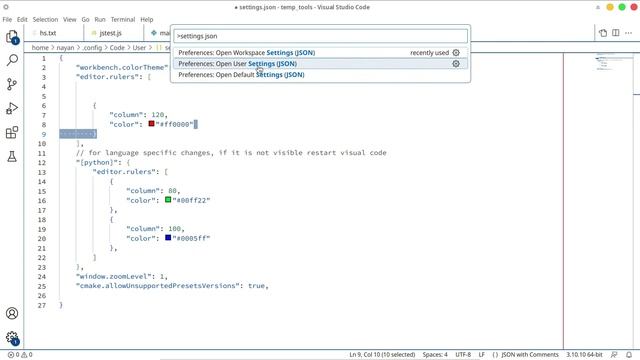Open the View menu

tap(69, 19)
